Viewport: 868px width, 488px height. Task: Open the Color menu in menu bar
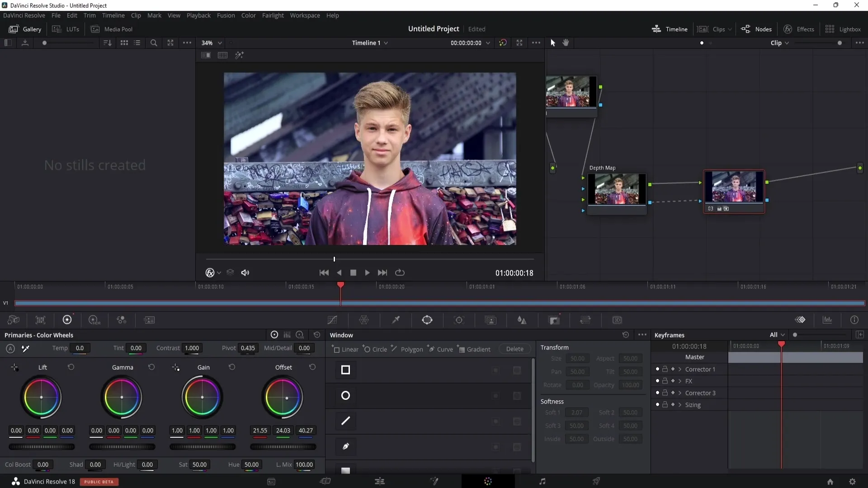click(248, 15)
